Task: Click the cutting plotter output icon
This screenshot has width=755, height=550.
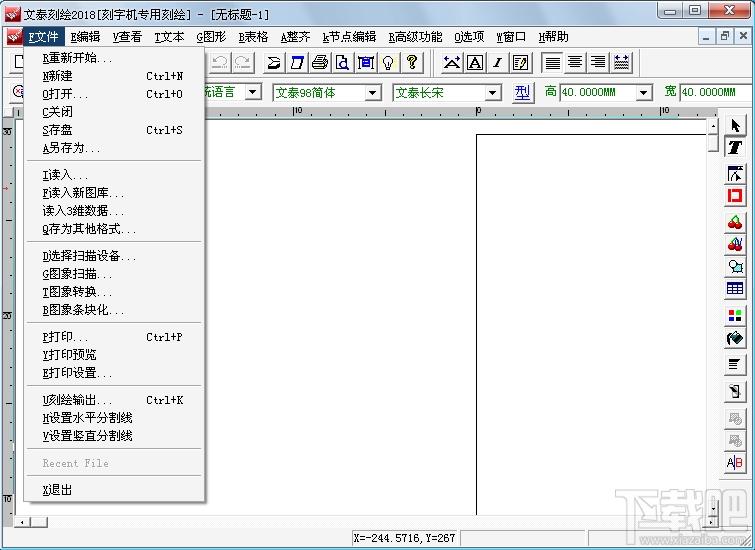Action: [x=365, y=63]
